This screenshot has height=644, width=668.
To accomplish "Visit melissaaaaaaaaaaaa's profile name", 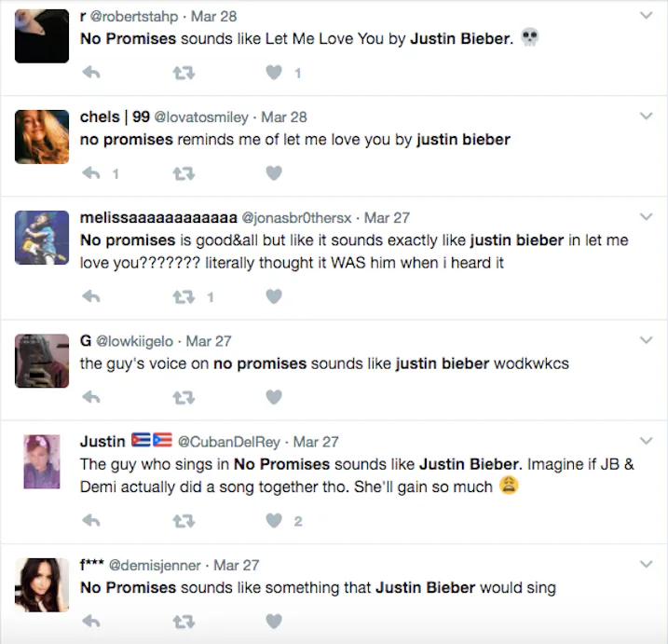I will (x=158, y=217).
